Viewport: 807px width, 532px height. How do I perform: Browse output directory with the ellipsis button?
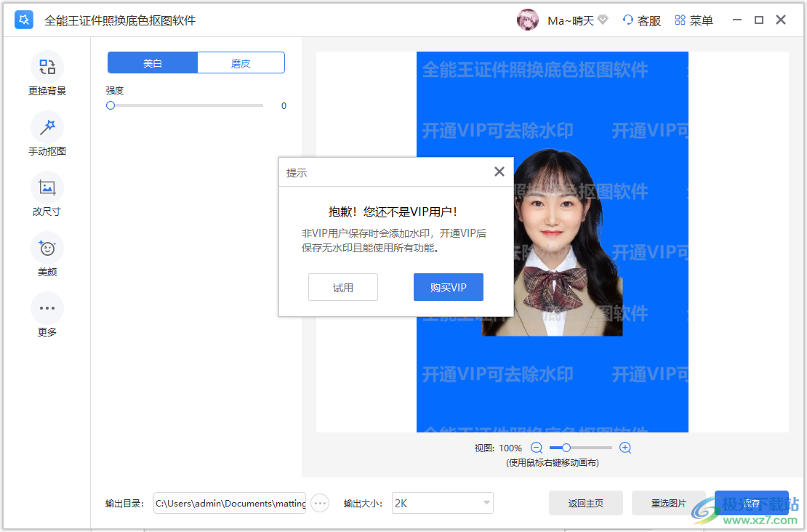pos(320,503)
